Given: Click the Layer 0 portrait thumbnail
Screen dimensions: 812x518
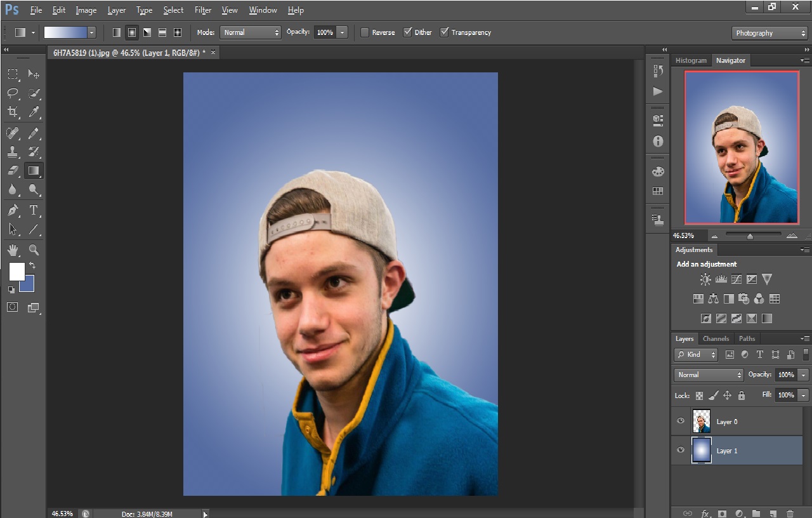Looking at the screenshot, I should [x=701, y=421].
